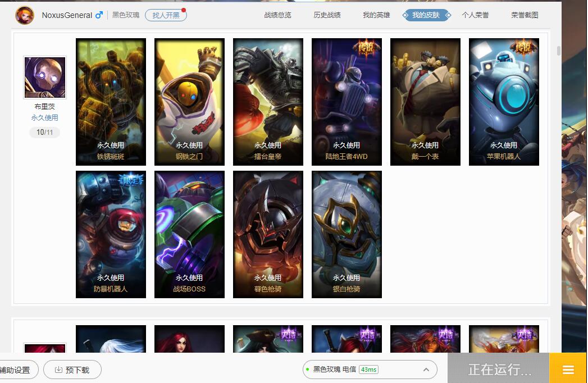Click the up chevron in server selector
588x383 pixels.
click(426, 370)
